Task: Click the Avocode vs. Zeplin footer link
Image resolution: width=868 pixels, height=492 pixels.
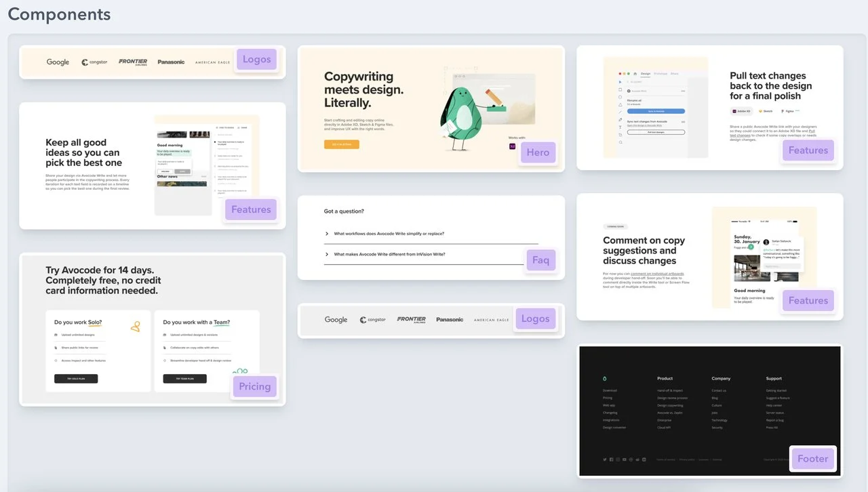Action: 669,413
